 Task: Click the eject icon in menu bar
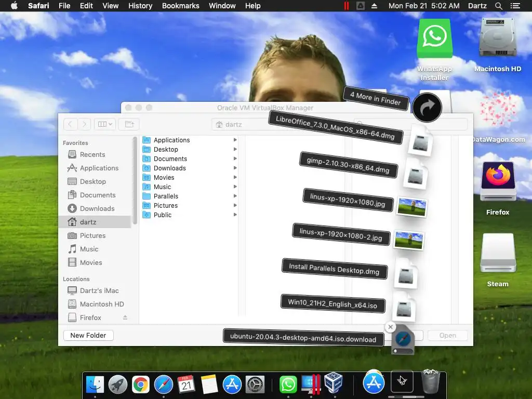374,6
